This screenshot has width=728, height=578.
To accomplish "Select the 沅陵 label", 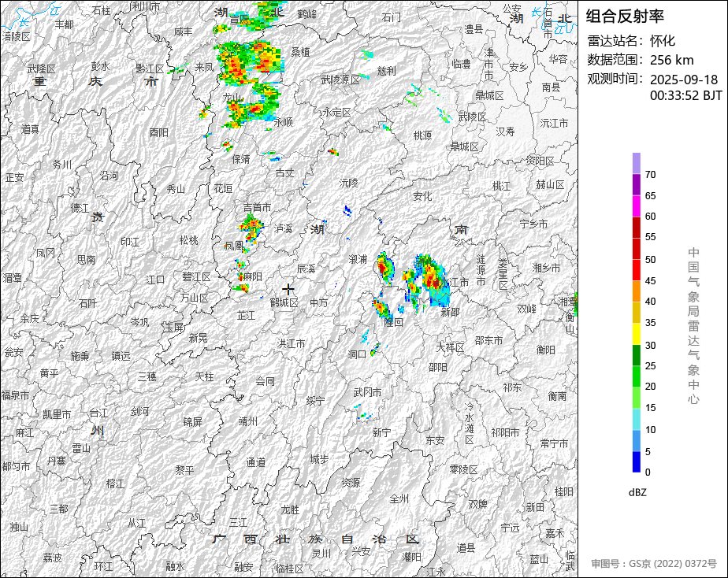I will pyautogui.click(x=349, y=183).
